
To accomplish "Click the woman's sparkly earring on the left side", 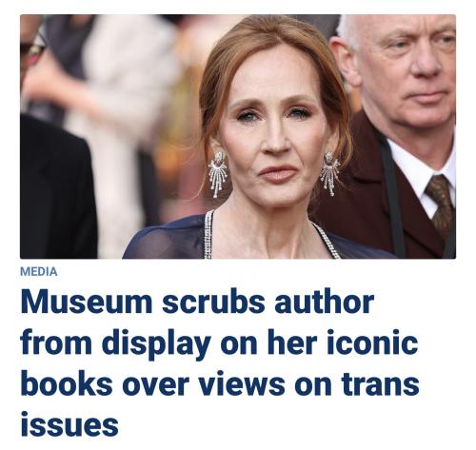I will coord(217,174).
